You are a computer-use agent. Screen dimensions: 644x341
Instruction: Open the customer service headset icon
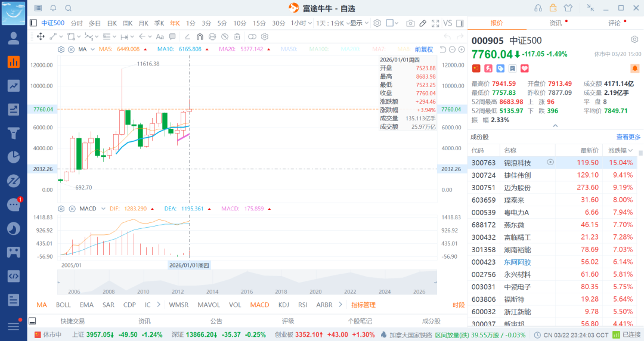pos(538,8)
